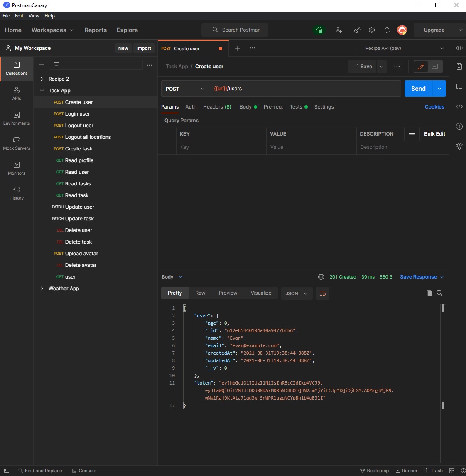Open the Console from status bar
This screenshot has width=466, height=476.
[x=84, y=471]
